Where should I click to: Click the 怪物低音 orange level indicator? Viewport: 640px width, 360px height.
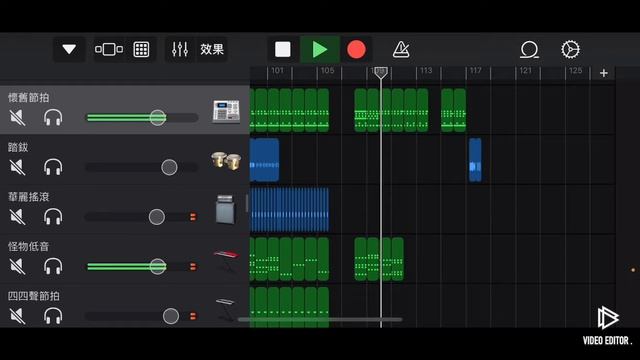coord(193,267)
